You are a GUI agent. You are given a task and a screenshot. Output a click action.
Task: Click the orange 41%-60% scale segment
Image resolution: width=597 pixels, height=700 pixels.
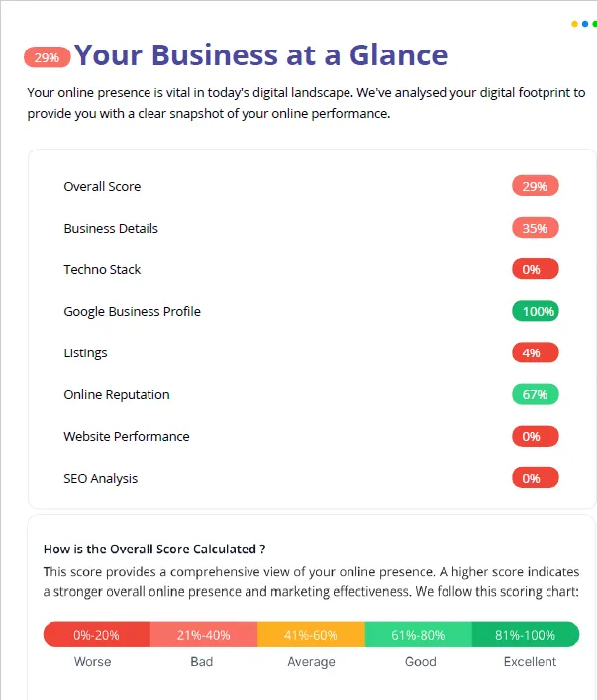click(x=311, y=634)
